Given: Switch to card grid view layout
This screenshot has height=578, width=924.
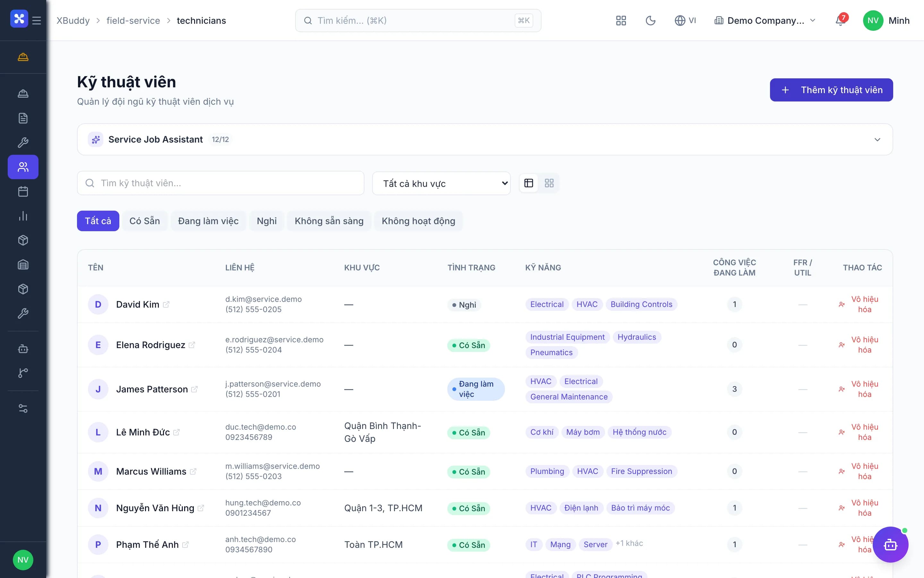Looking at the screenshot, I should [549, 183].
